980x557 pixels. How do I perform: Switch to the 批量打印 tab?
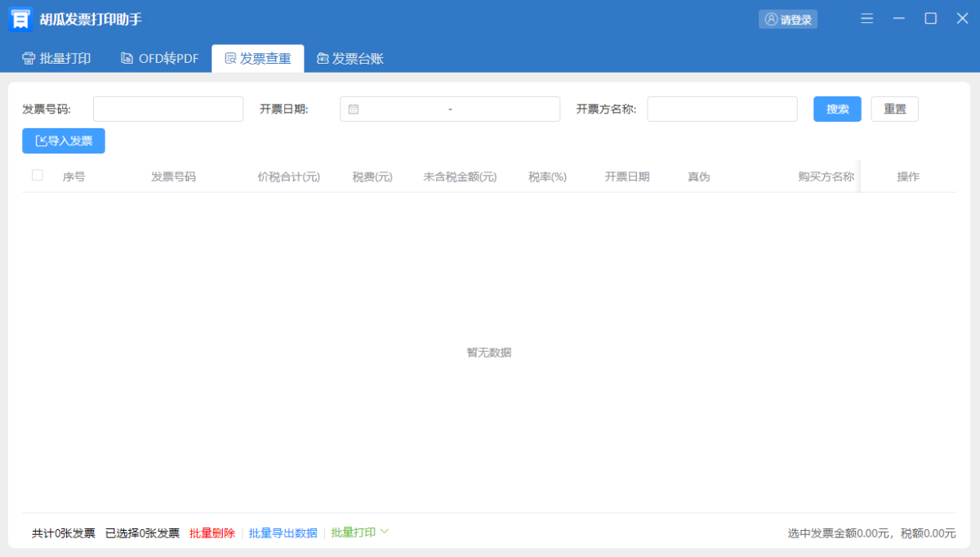tap(56, 58)
